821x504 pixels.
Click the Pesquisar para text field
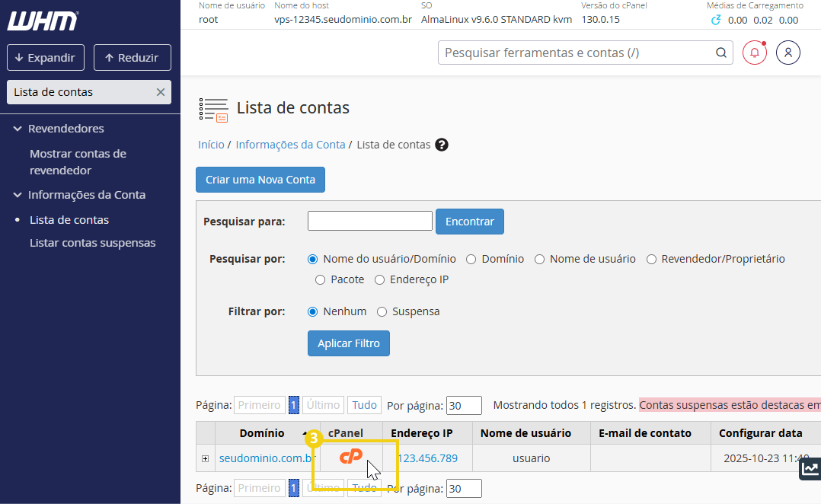(x=369, y=221)
